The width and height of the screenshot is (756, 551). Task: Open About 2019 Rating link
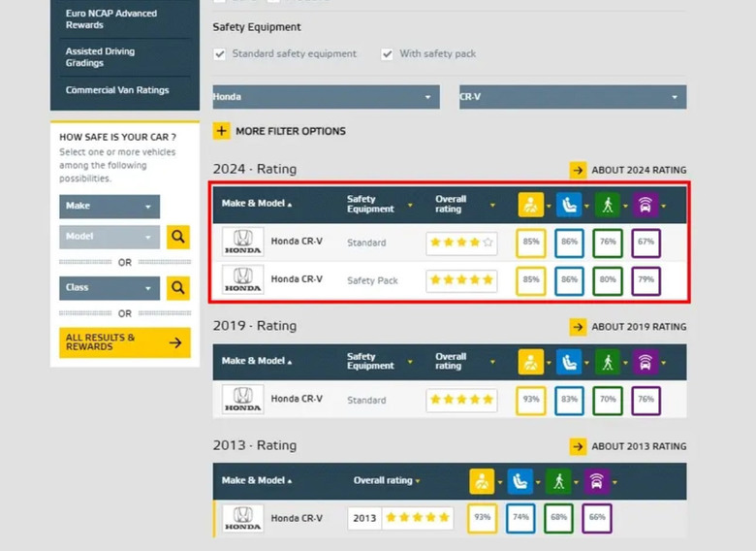point(639,327)
